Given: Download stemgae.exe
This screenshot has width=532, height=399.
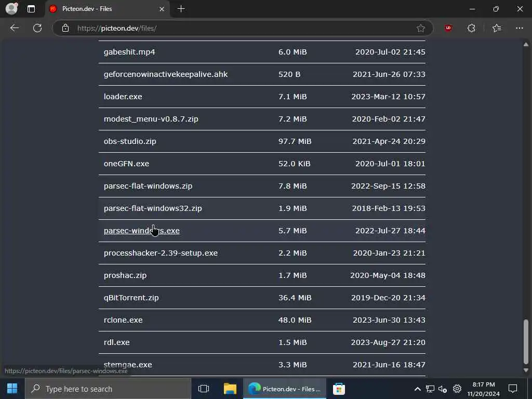Looking at the screenshot, I should (x=128, y=365).
